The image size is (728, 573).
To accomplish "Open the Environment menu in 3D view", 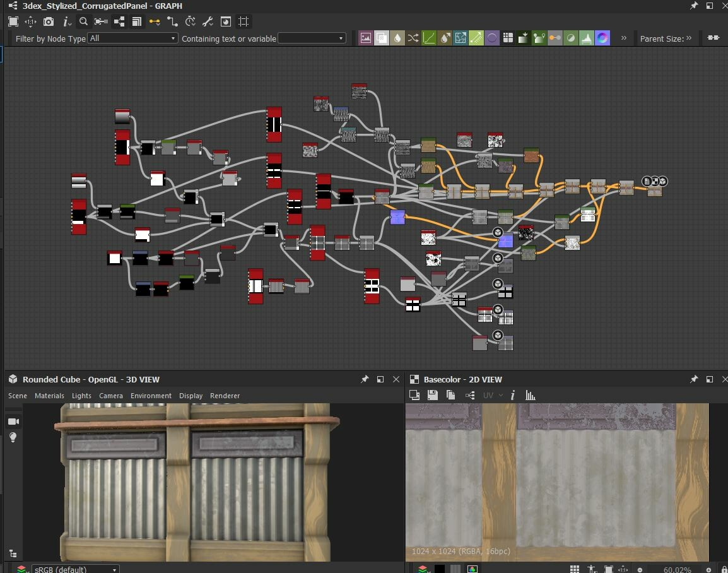I will (151, 396).
